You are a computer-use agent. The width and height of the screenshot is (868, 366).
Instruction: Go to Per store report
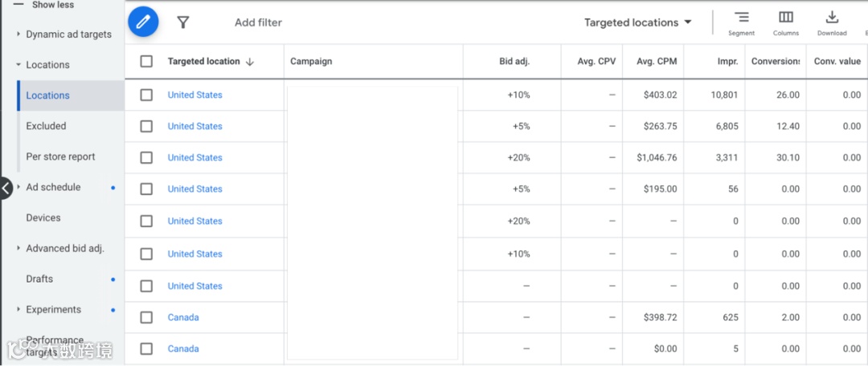pos(60,157)
